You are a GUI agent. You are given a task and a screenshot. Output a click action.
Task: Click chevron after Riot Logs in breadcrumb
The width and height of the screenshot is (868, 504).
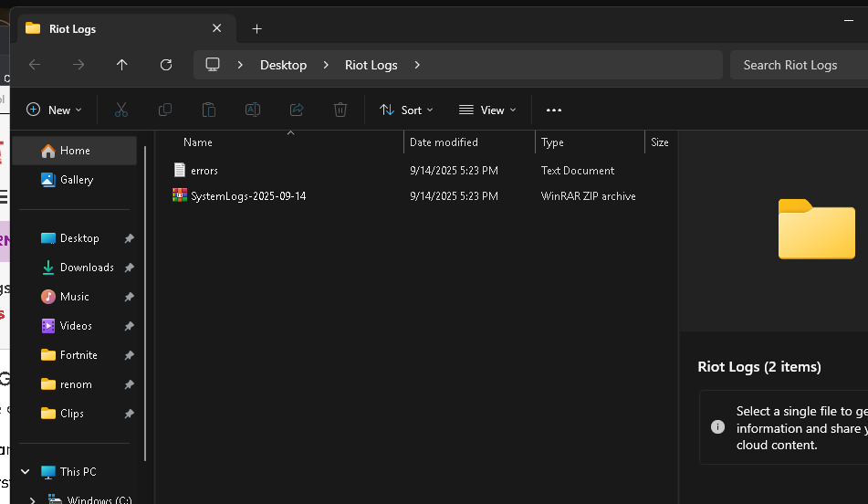[417, 65]
